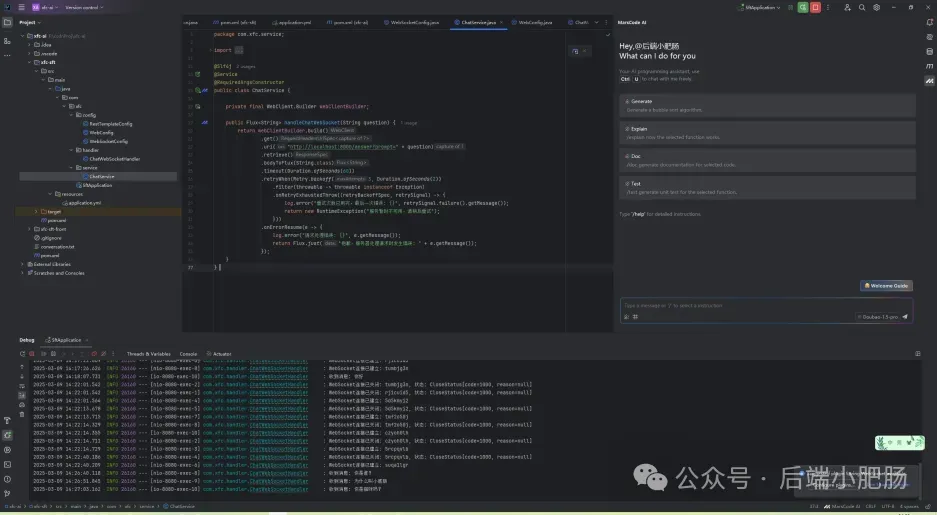The width and height of the screenshot is (937, 515).
Task: Open the Version control dropdown menu
Action: [x=84, y=7]
